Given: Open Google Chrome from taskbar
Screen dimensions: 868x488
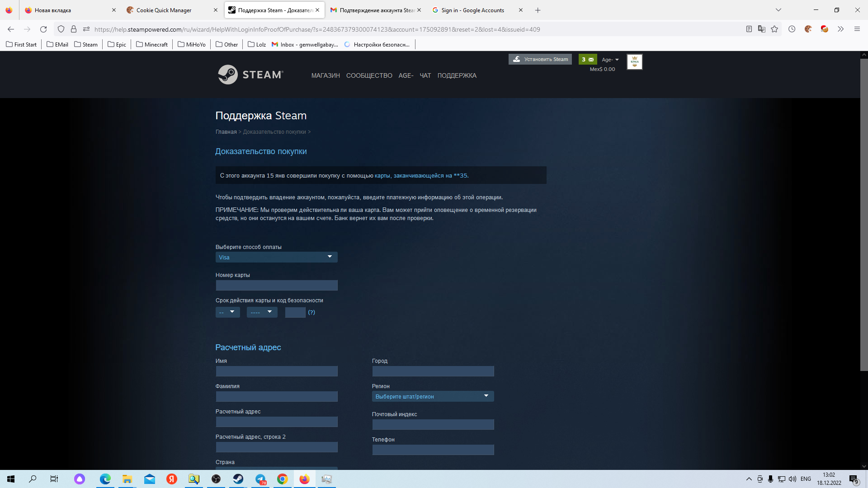Looking at the screenshot, I should point(283,479).
